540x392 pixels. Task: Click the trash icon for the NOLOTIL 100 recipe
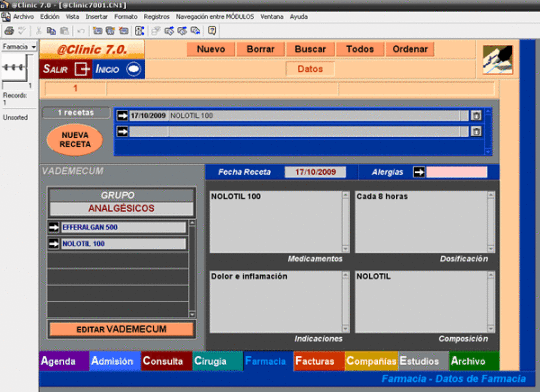476,116
